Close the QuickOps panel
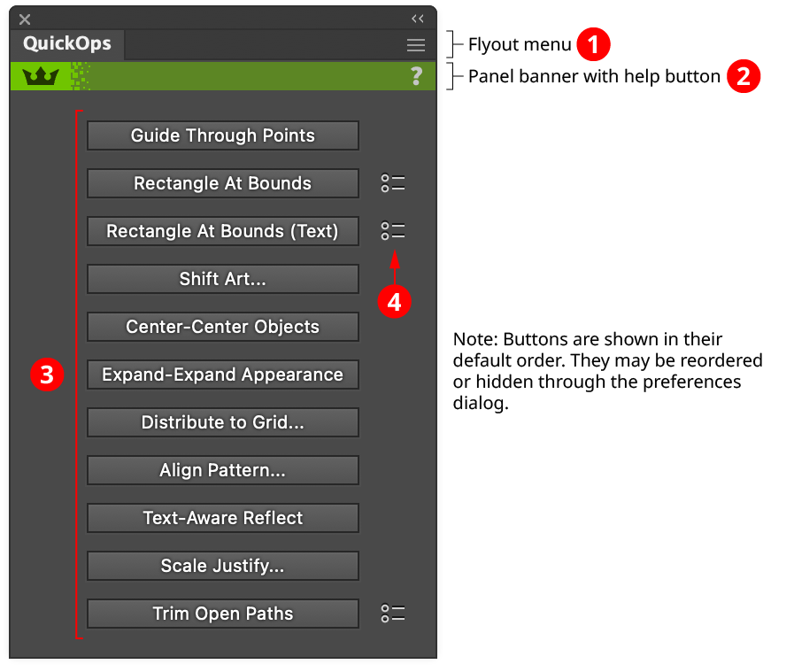 (x=25, y=19)
